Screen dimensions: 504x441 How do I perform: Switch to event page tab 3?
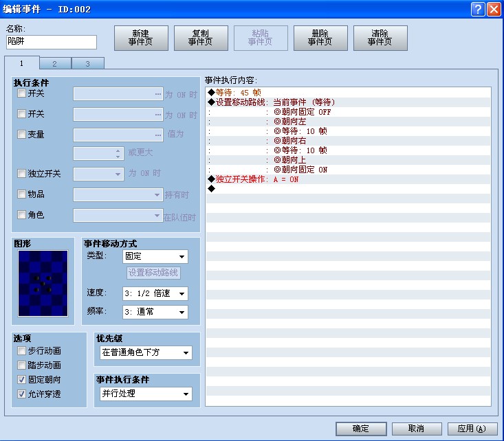point(88,64)
